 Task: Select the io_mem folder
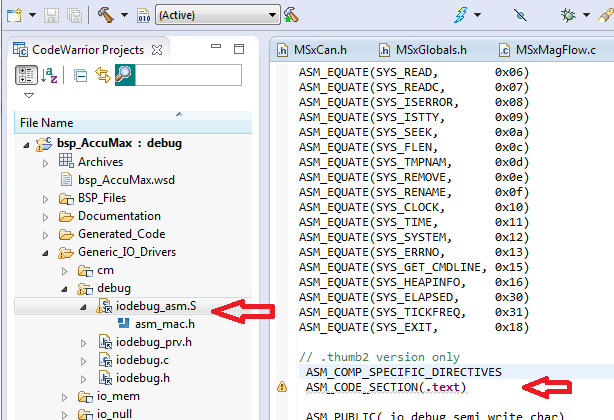click(118, 396)
